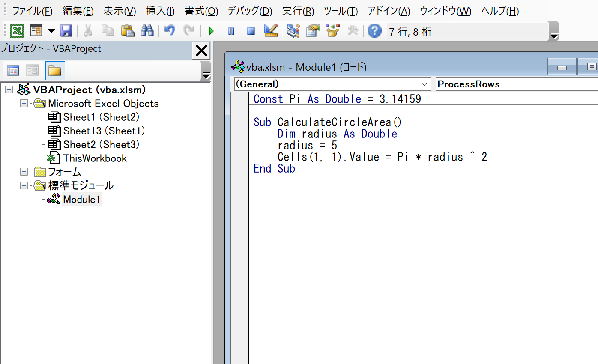598x364 pixels.
Task: Toggle Design Mode on the toolbar
Action: [271, 30]
